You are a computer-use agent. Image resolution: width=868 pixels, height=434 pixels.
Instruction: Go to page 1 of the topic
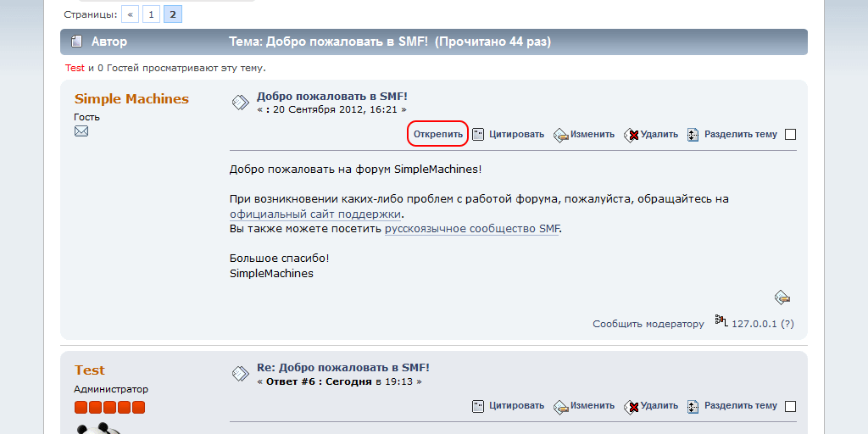[x=151, y=14]
